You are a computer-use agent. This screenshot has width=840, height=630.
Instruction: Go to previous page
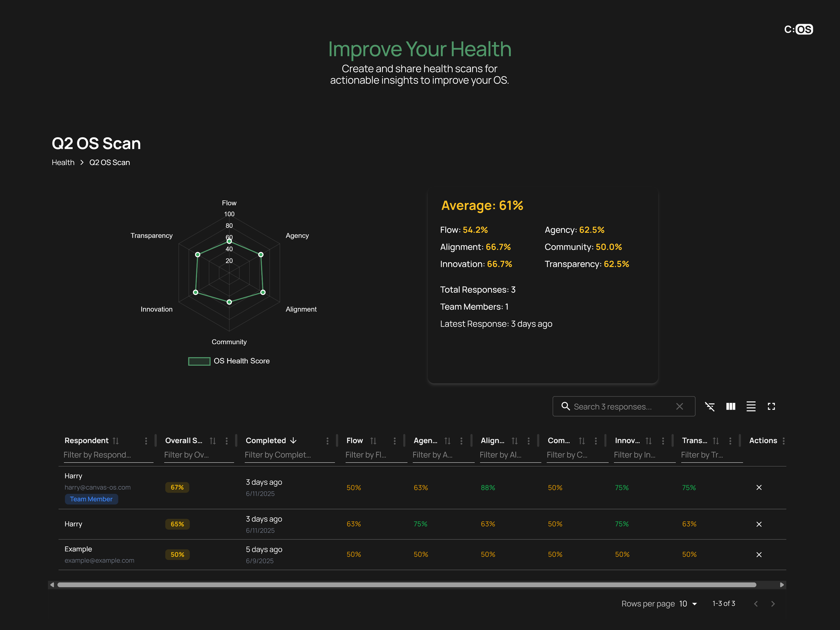click(x=756, y=604)
